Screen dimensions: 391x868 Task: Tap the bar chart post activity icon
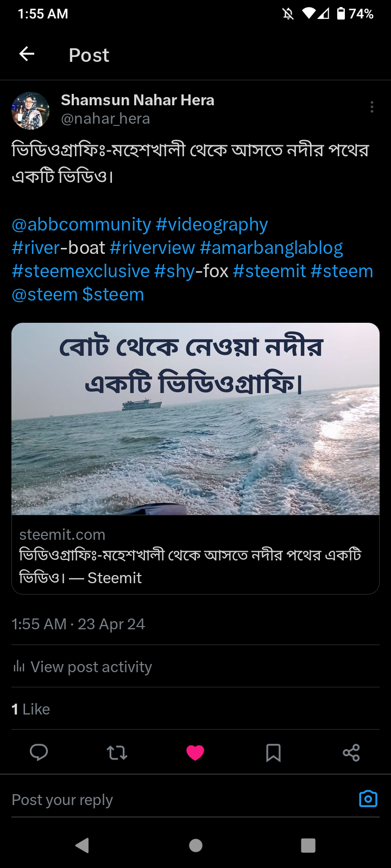pyautogui.click(x=19, y=666)
